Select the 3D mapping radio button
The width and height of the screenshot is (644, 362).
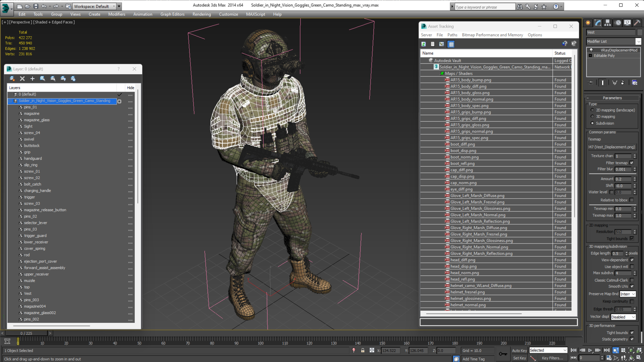point(592,116)
